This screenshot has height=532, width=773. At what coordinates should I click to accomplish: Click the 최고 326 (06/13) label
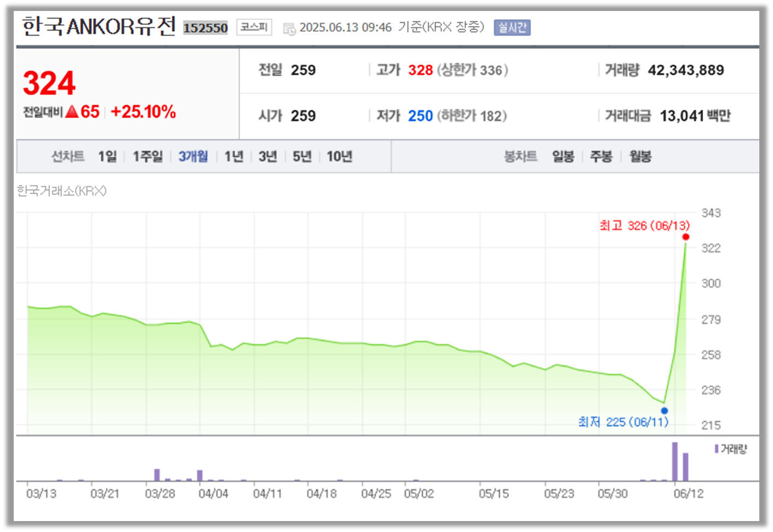tap(645, 225)
